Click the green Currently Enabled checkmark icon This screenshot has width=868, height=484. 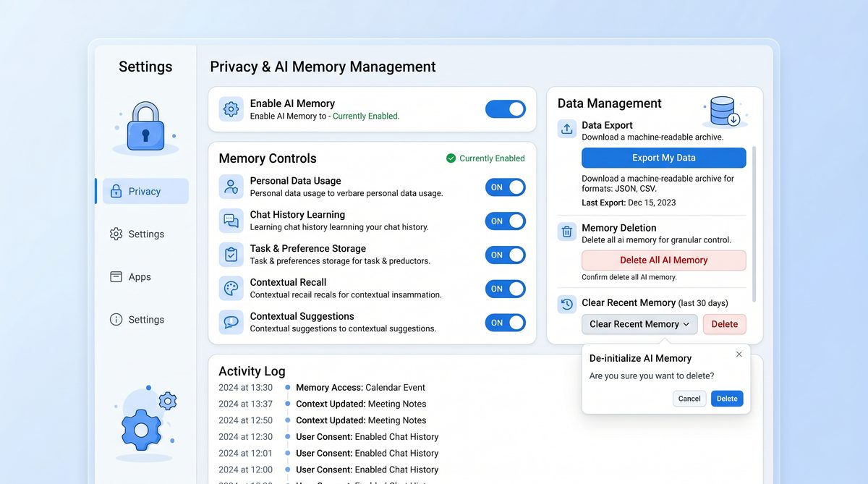(x=451, y=158)
